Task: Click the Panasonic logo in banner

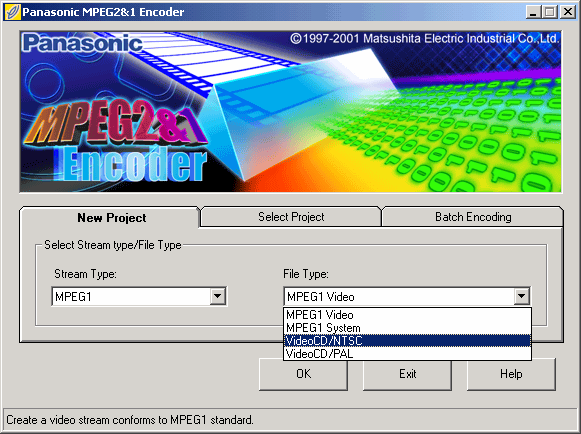Action: click(x=82, y=43)
